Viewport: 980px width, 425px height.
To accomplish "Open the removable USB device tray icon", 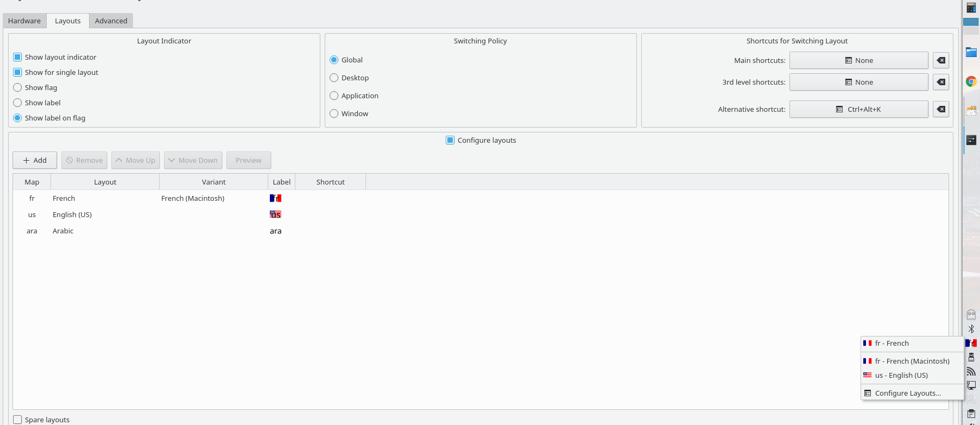I will click(x=971, y=357).
